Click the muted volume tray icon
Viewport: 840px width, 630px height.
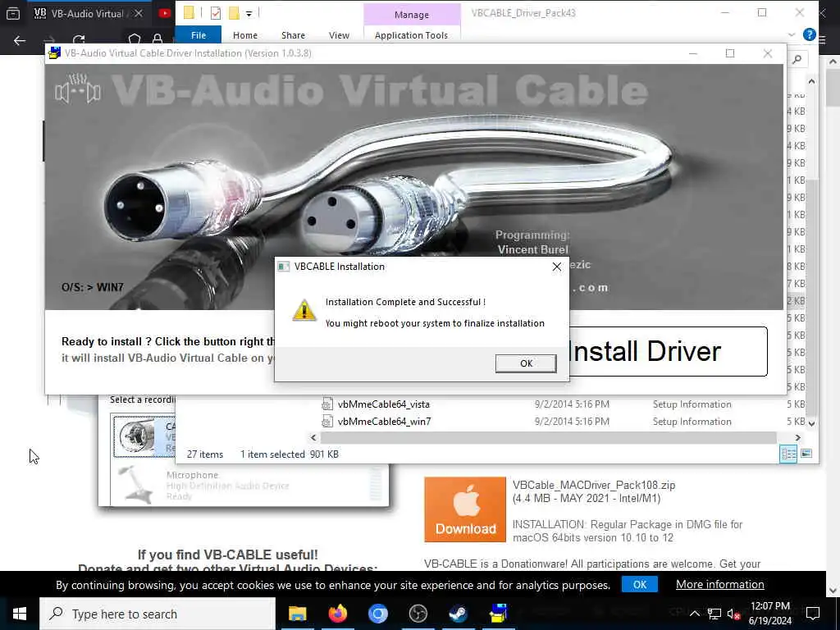point(733,614)
